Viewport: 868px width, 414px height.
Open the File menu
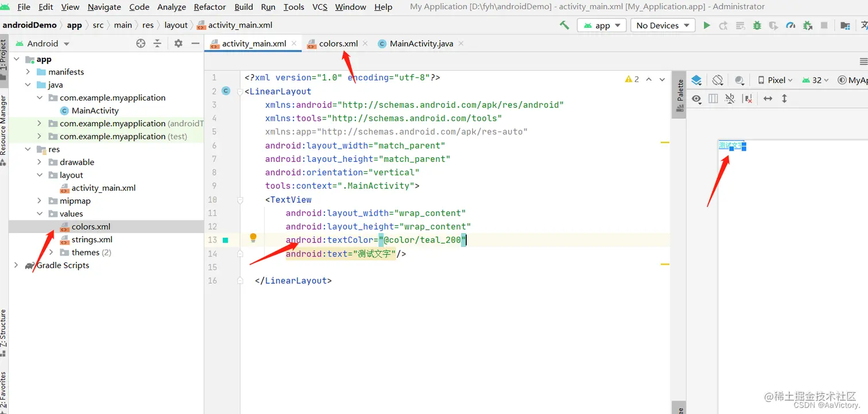click(24, 7)
